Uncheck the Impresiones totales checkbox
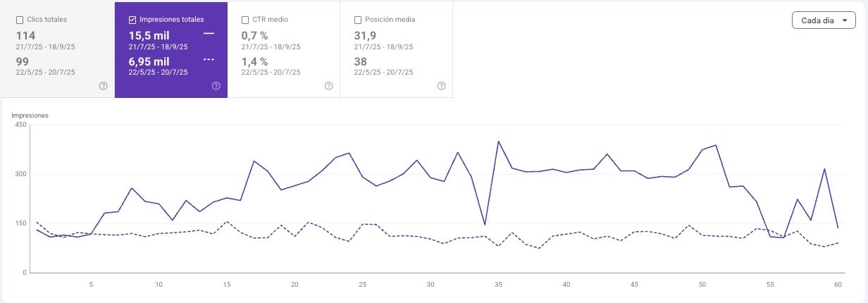Viewport: 868px width, 303px height. 132,20
